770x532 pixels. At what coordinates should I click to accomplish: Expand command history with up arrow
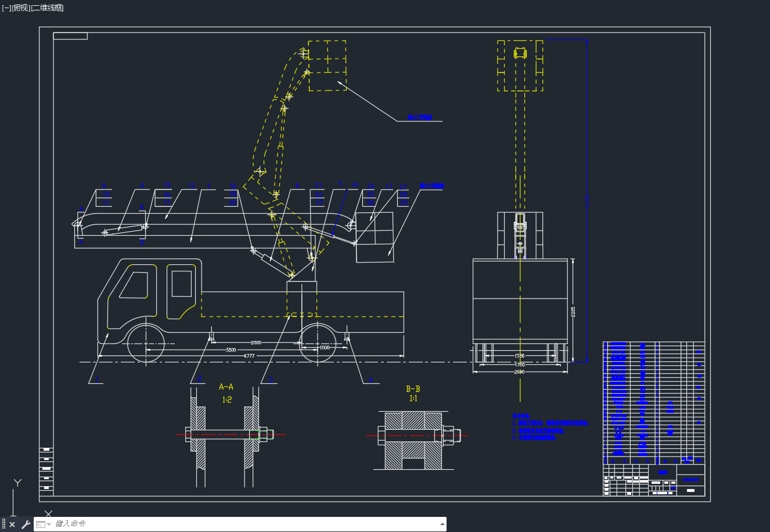click(x=442, y=524)
